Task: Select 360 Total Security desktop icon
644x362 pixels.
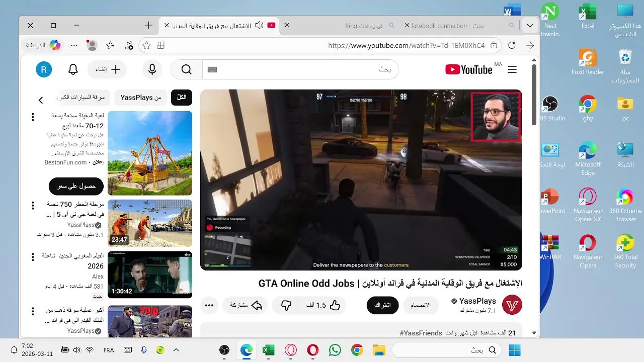Action: tap(625, 251)
